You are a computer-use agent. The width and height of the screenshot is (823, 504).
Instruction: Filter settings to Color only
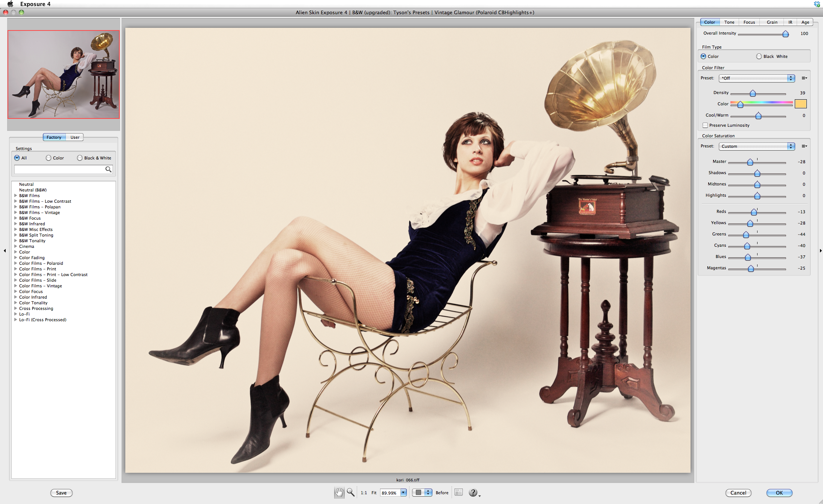coord(49,158)
